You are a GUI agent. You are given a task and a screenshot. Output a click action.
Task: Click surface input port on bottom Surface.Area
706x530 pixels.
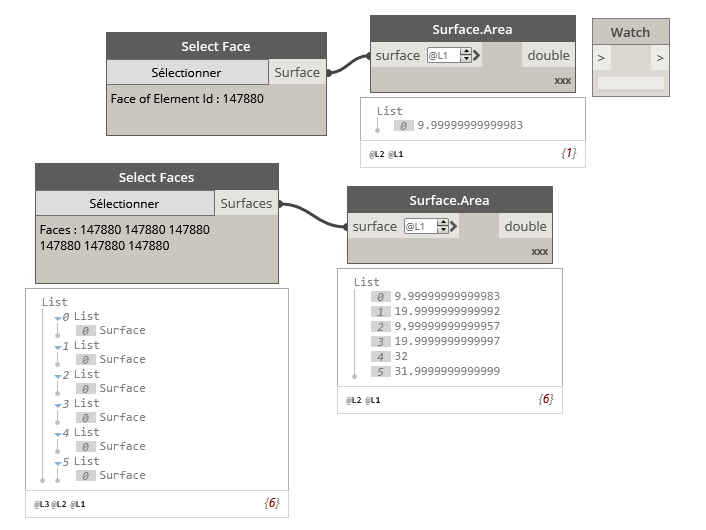click(375, 227)
